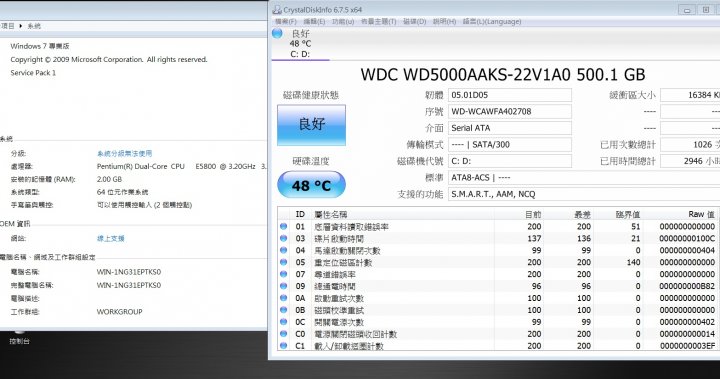Click the threshold value 51 in row 01
This screenshot has width=720, height=379.
(636, 226)
